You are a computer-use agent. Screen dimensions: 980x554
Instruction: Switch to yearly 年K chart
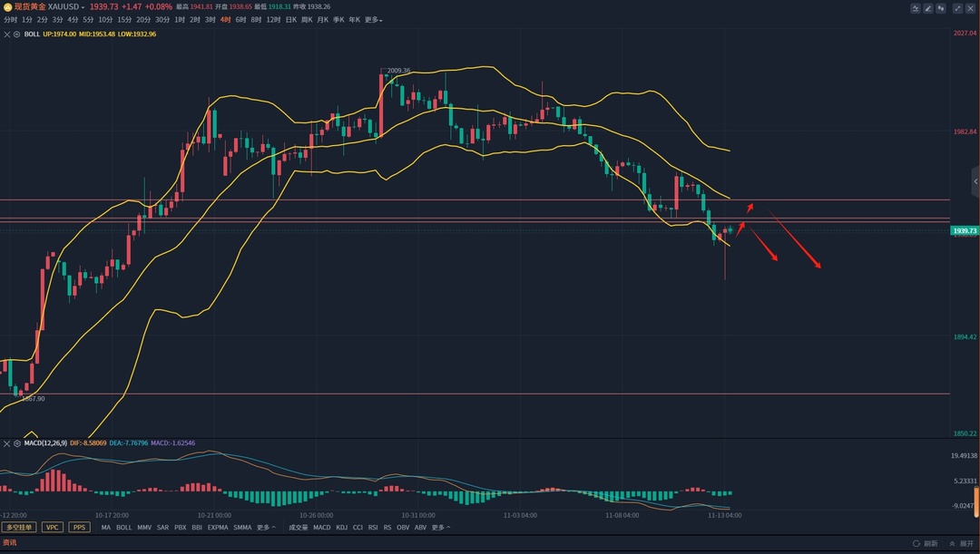click(x=355, y=20)
